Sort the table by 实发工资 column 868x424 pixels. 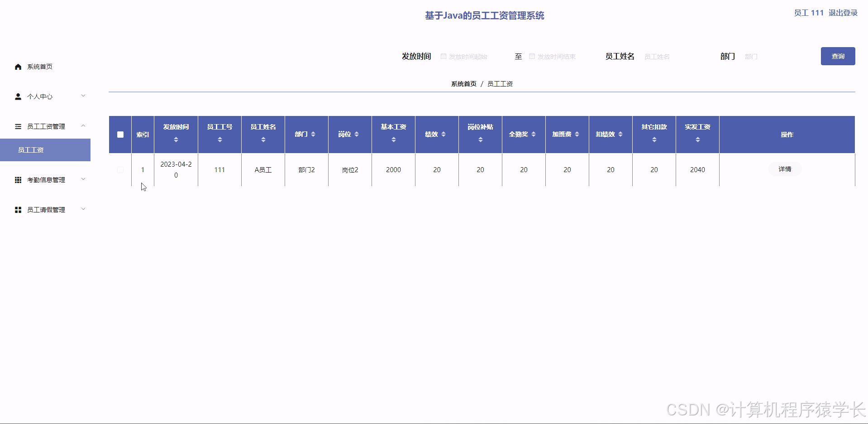pos(697,141)
